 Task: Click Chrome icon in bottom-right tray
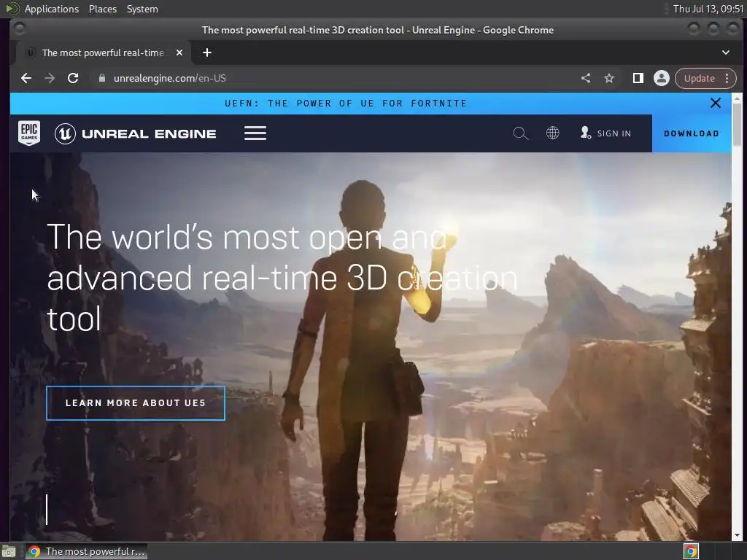[x=691, y=551]
